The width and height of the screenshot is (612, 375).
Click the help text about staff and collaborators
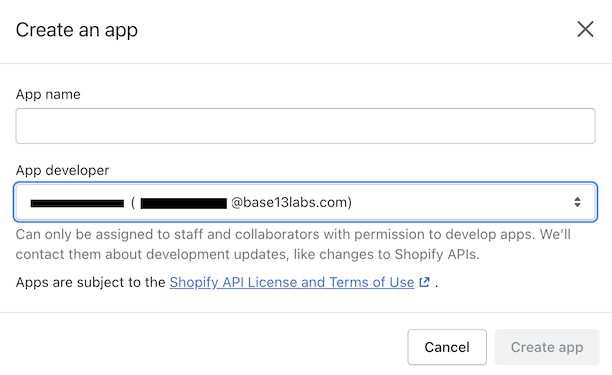pyautogui.click(x=293, y=244)
